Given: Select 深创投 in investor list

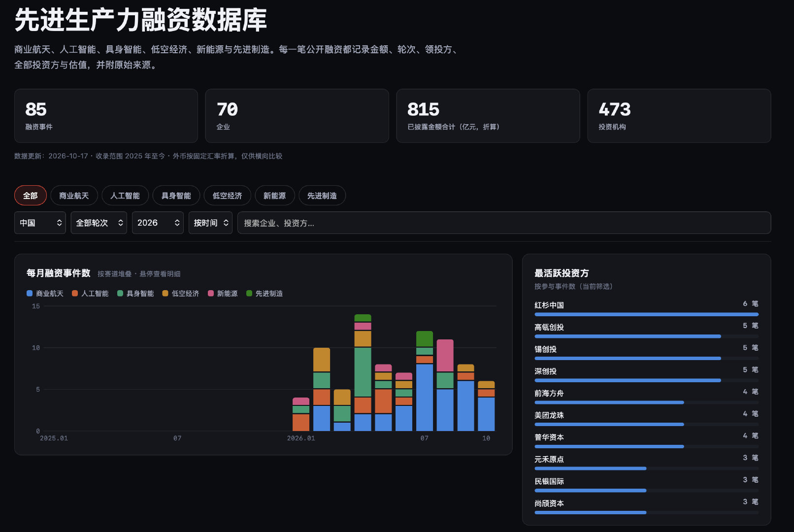Looking at the screenshot, I should 646,374.
